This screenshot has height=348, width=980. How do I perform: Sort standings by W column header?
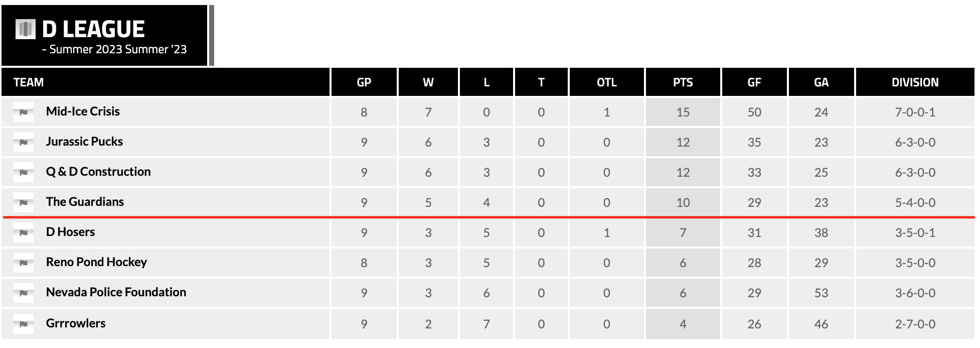tap(428, 82)
